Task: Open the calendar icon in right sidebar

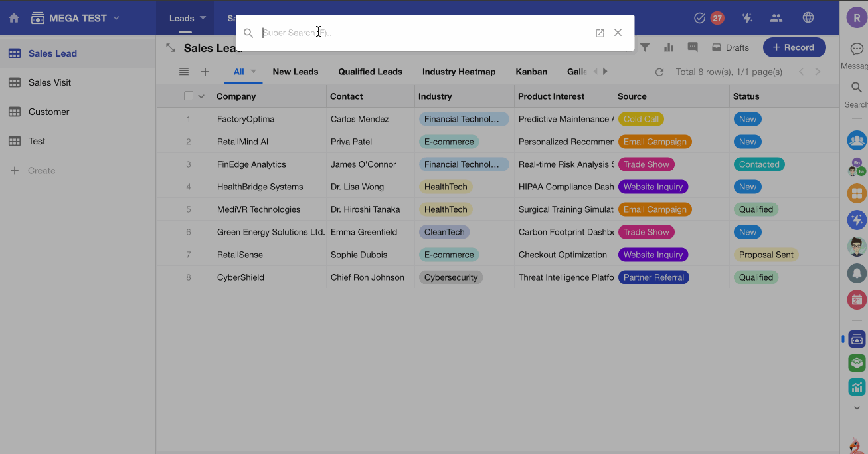Action: (857, 300)
